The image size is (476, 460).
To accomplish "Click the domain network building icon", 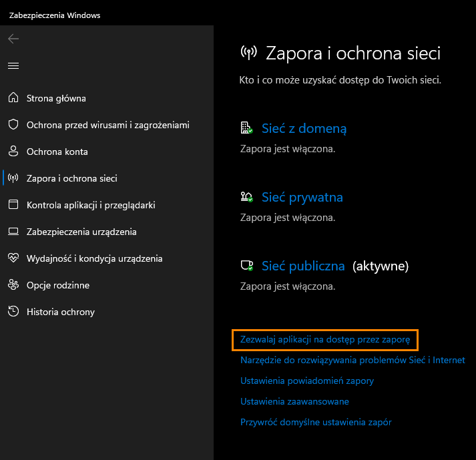I will pos(246,128).
